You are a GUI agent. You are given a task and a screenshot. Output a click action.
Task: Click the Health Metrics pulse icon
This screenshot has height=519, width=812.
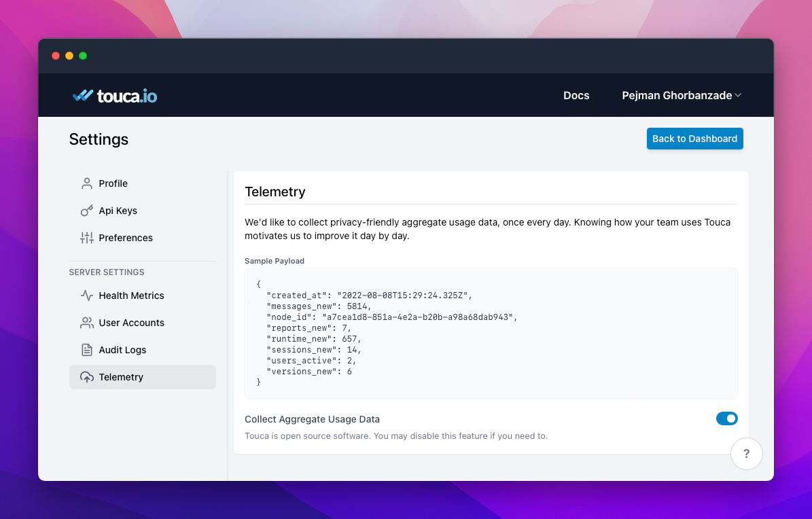86,296
